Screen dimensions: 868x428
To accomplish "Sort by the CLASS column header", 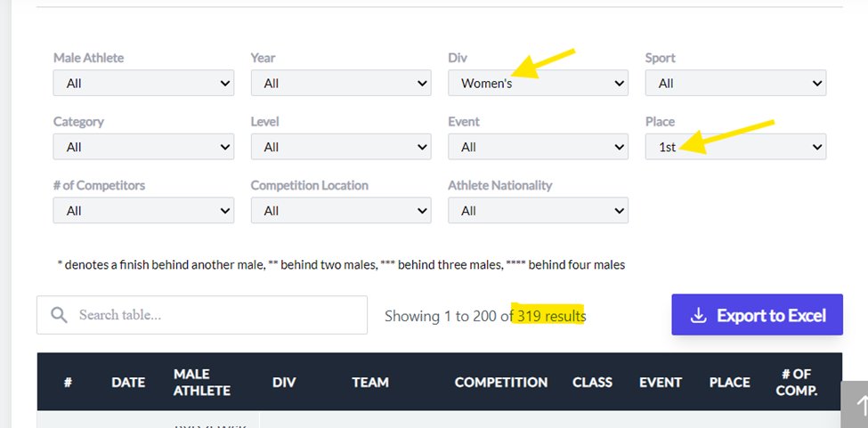I will (592, 382).
